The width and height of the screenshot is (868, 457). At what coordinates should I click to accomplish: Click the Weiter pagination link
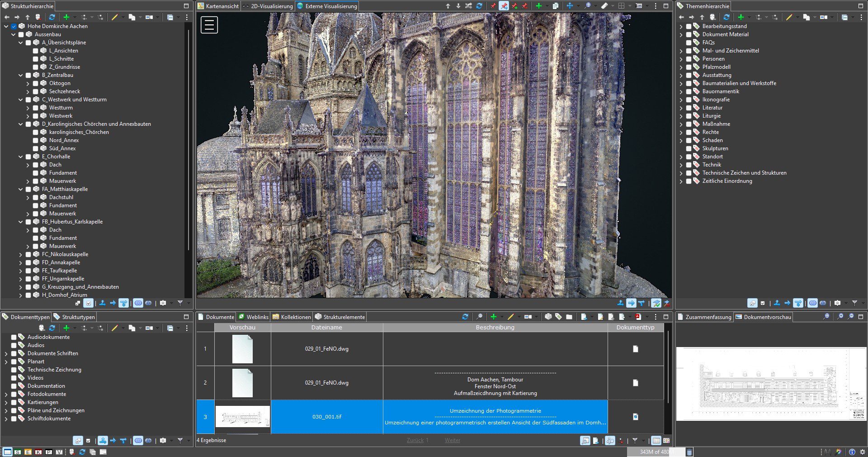pyautogui.click(x=452, y=440)
